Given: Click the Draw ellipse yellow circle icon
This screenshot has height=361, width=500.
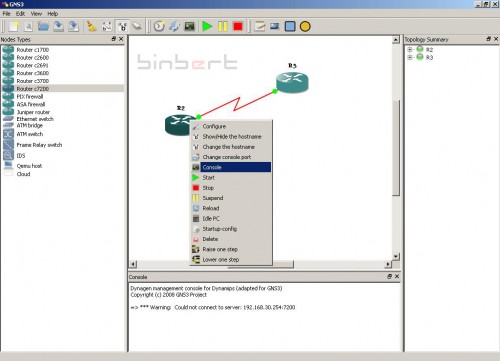Looking at the screenshot, I should click(305, 26).
